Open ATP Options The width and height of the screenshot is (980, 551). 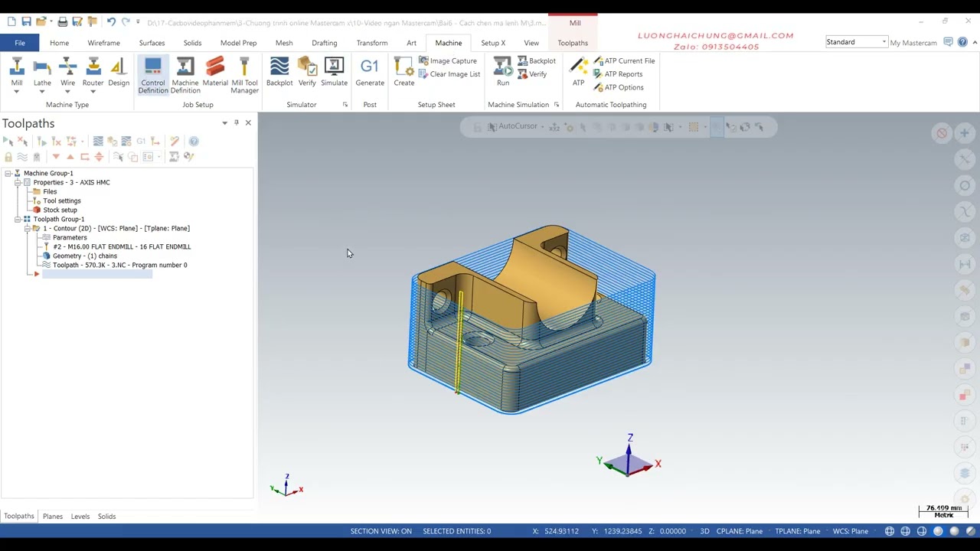618,87
